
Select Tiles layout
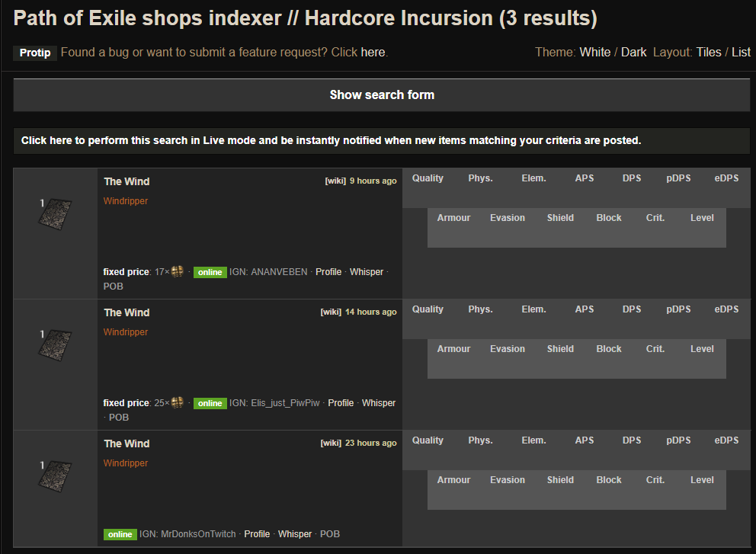[x=709, y=52]
